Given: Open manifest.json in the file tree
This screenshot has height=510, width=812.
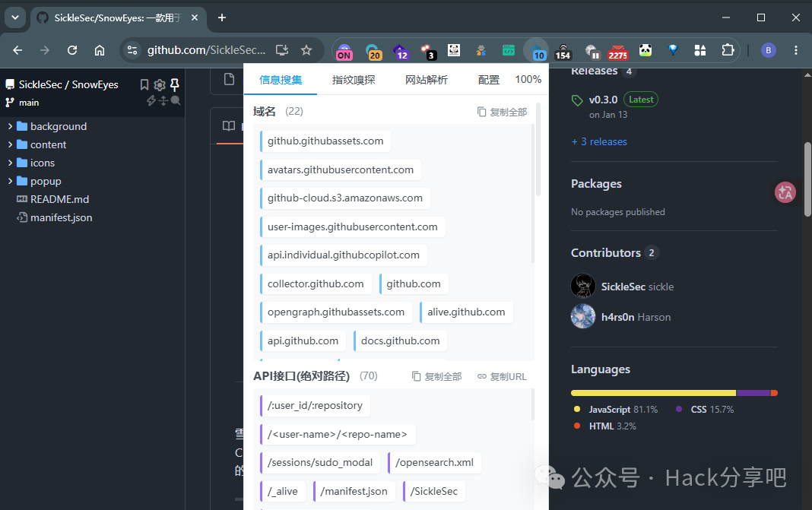Looking at the screenshot, I should point(61,217).
